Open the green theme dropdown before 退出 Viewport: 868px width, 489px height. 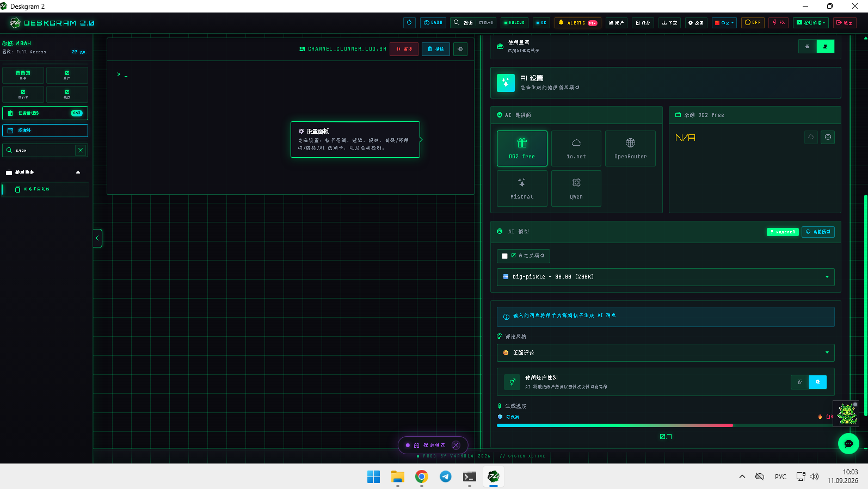pyautogui.click(x=811, y=23)
